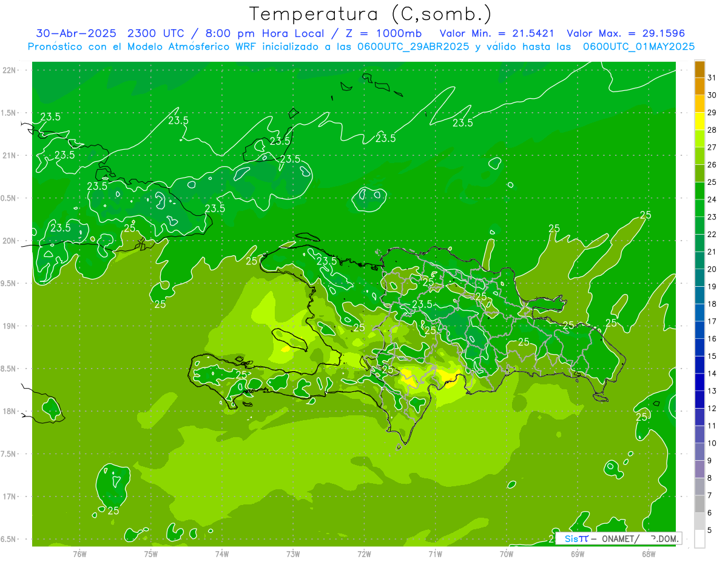The image size is (728, 562).
Task: Pick the legend swatch between 29 and 30
Action: point(699,104)
